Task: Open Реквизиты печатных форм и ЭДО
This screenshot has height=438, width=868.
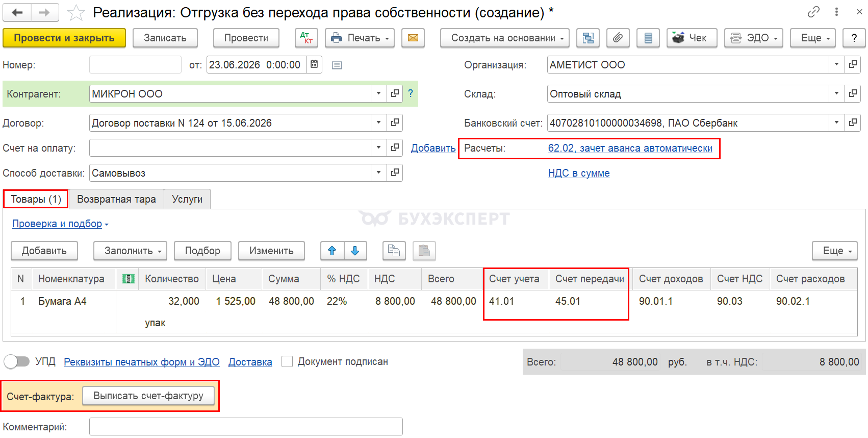Action: click(142, 362)
